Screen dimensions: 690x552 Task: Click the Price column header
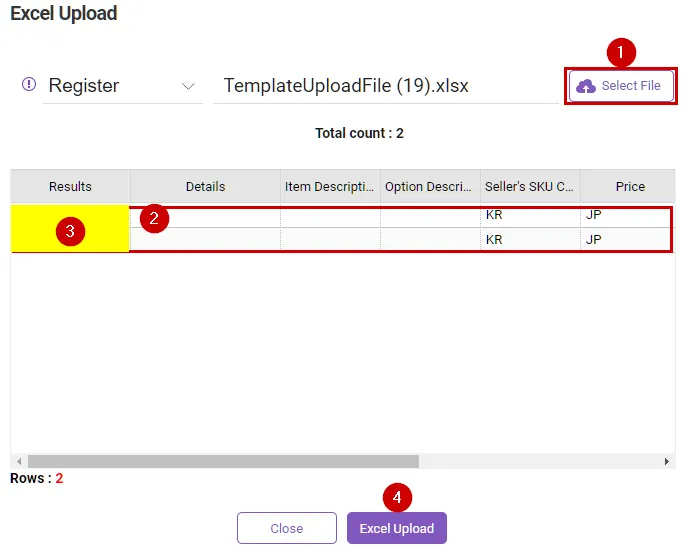click(x=628, y=187)
